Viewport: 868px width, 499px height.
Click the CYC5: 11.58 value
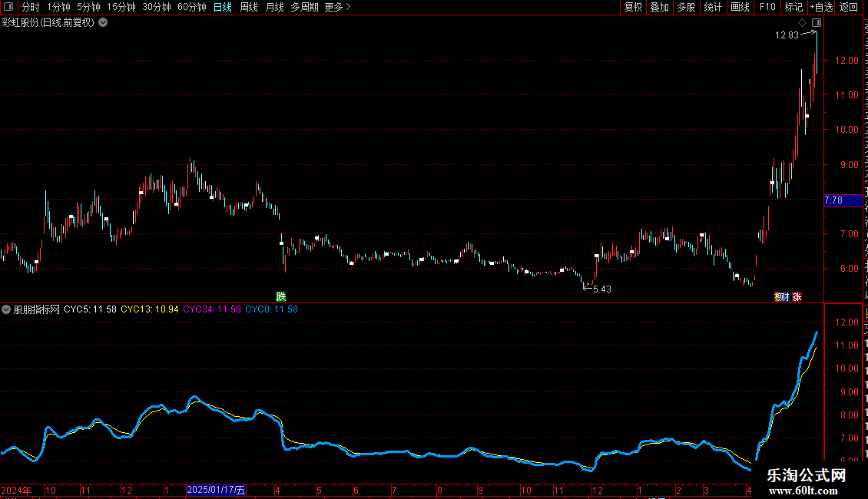tap(90, 309)
